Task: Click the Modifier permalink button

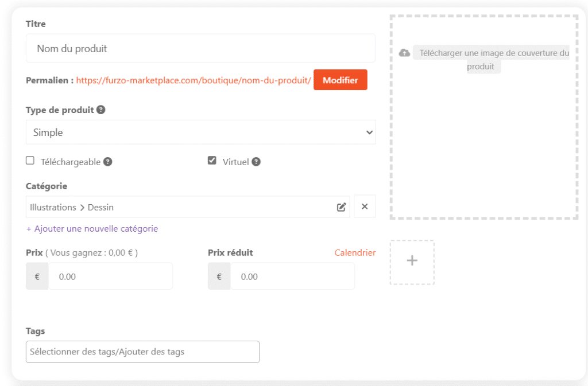Action: (x=340, y=80)
